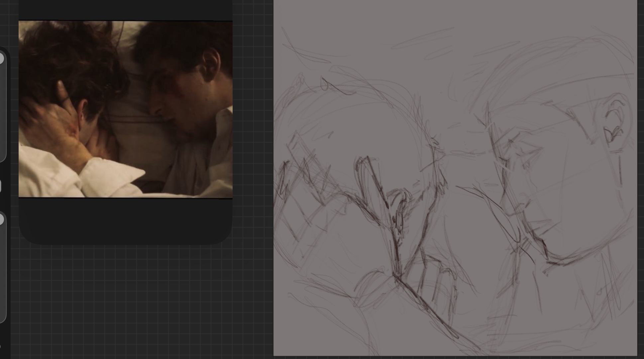This screenshot has height=359, width=644.
Task: Tap the Modify square button between sliders
Action: [1, 186]
